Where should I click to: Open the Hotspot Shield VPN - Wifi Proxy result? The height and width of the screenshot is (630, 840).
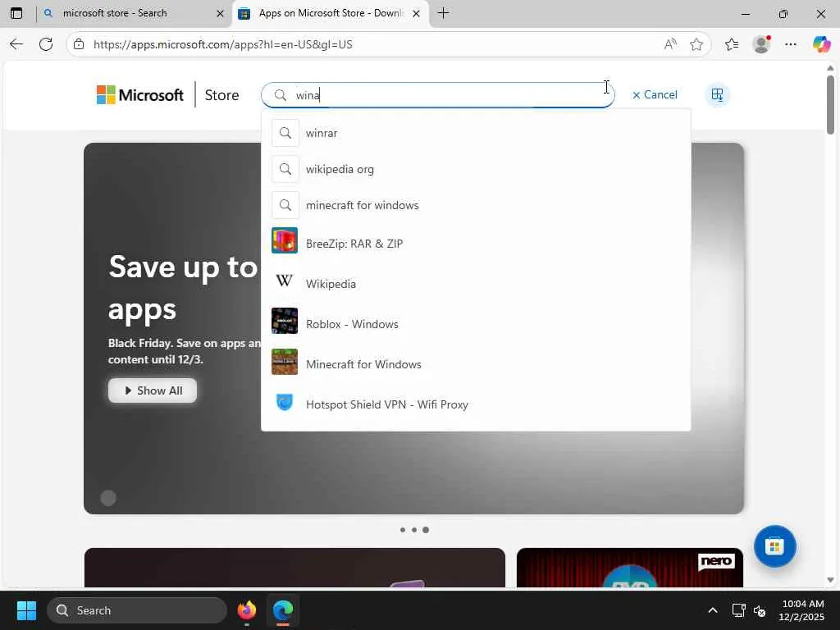pos(476,404)
